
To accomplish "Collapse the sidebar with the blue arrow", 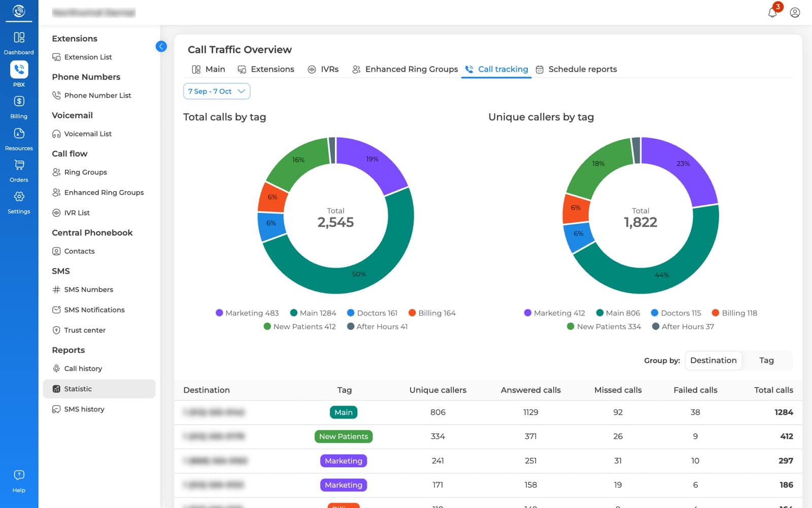I will (161, 46).
